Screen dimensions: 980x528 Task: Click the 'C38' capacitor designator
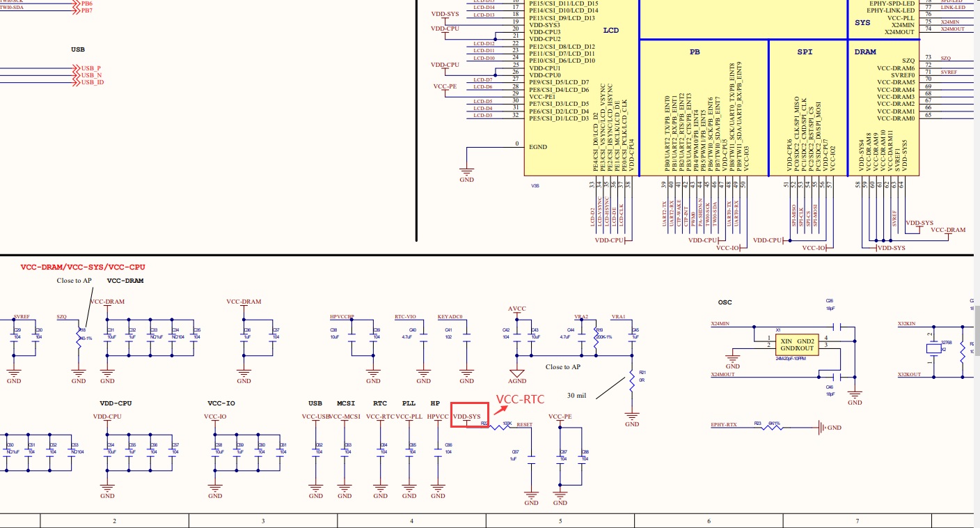pos(334,329)
